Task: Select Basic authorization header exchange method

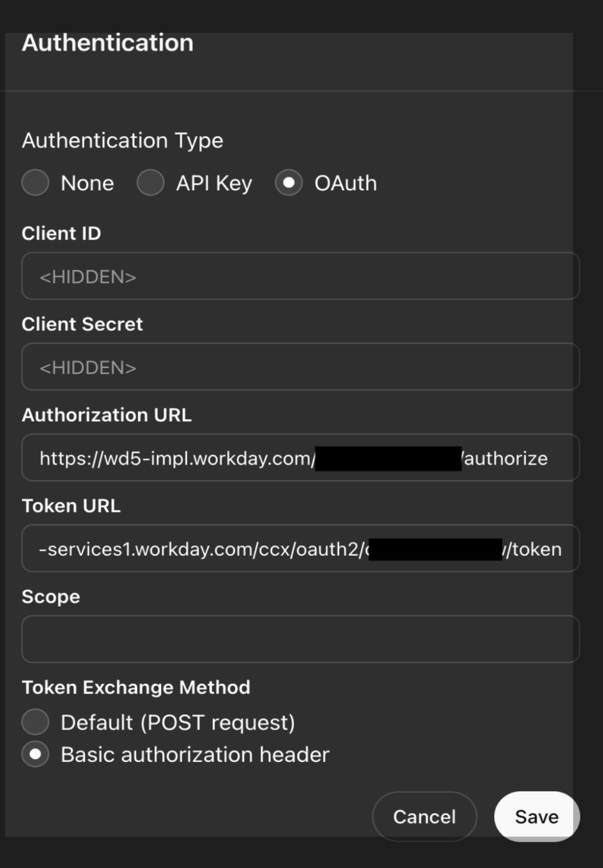Action: pyautogui.click(x=35, y=754)
